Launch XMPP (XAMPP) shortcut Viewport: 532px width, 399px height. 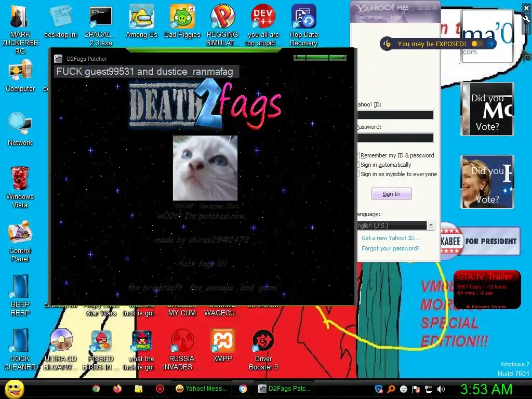tap(222, 345)
